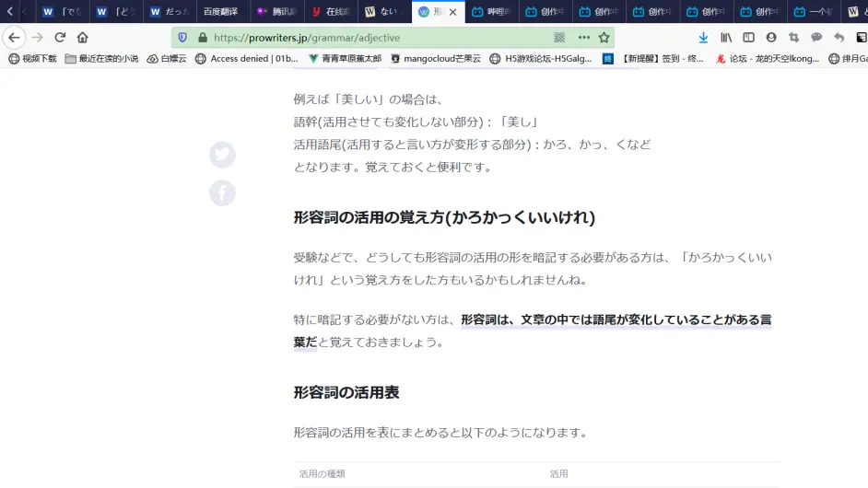Click heading 形容詞の活用の覚え方
The height and width of the screenshot is (488, 868).
point(444,217)
